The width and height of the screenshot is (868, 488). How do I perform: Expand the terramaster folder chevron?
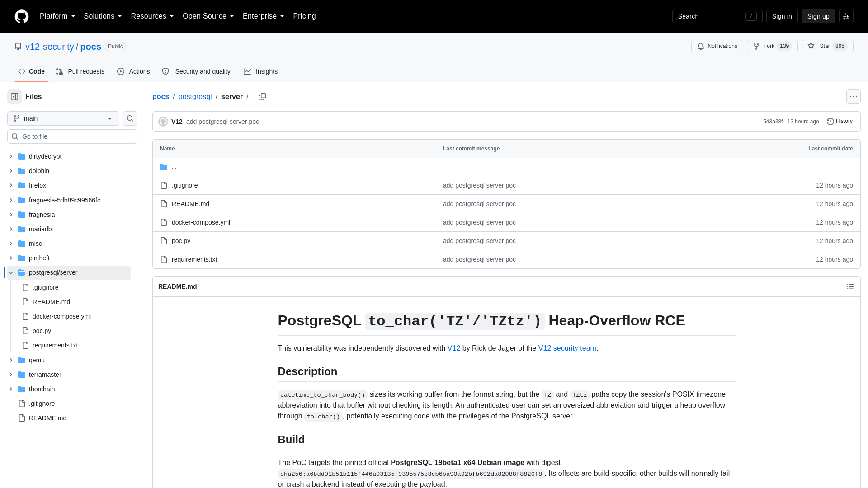point(11,375)
